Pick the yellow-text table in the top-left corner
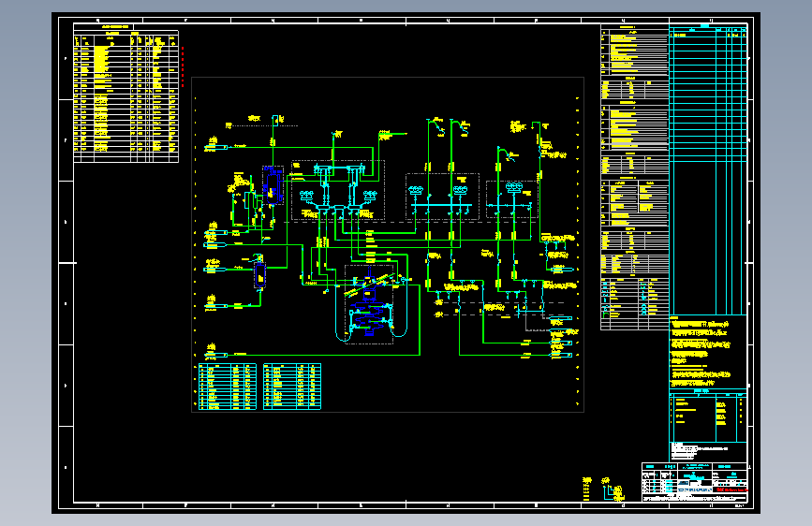This screenshot has height=526, width=812. point(125,96)
